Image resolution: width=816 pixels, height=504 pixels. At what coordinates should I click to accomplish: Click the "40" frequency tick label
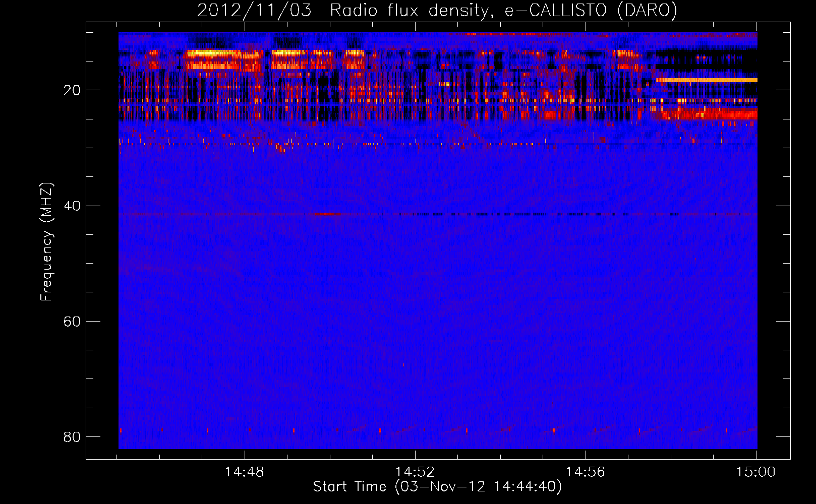coord(72,206)
